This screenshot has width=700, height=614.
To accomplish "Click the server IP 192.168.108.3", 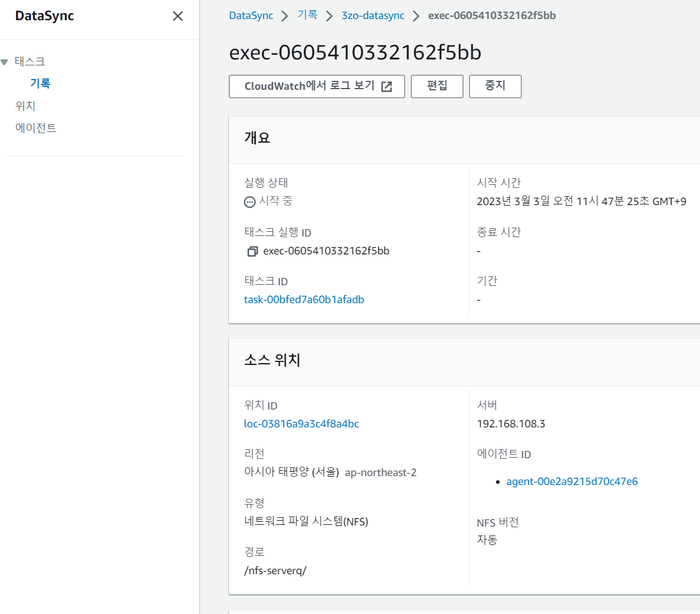I will (x=511, y=423).
